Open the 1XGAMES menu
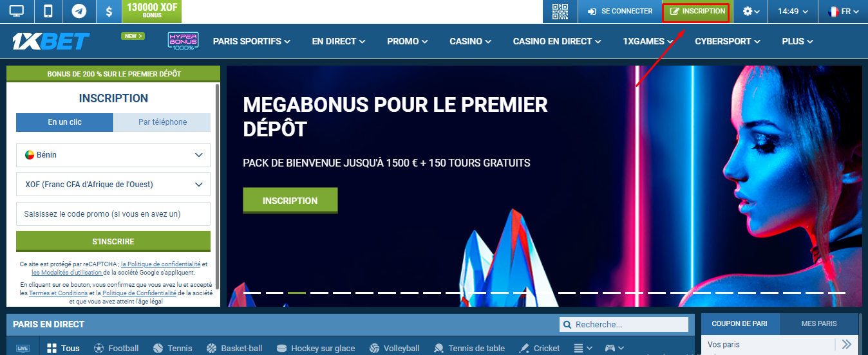 pos(648,41)
